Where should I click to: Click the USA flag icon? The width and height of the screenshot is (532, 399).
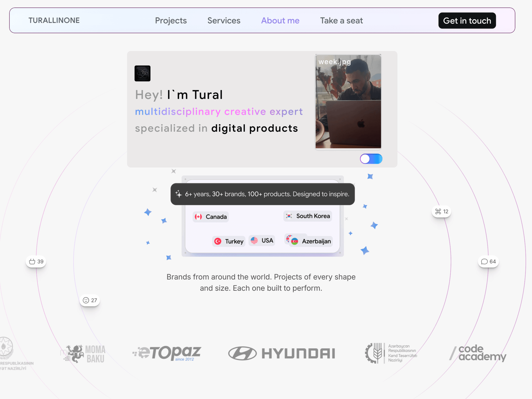pyautogui.click(x=254, y=241)
